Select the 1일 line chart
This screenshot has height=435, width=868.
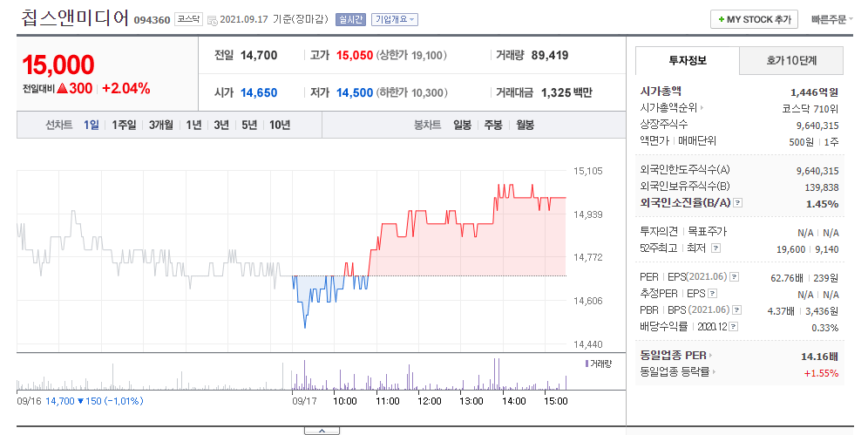coord(92,125)
